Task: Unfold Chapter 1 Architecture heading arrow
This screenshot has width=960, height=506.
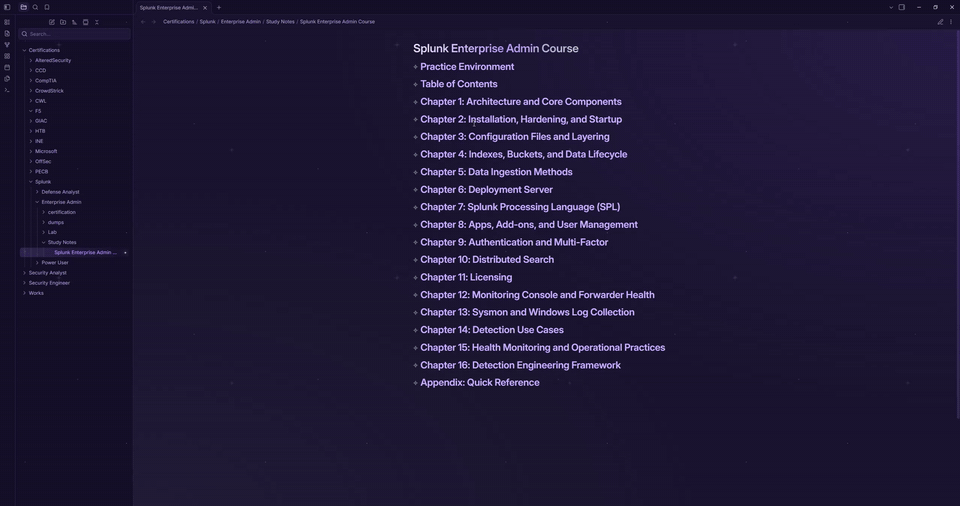Action: pyautogui.click(x=415, y=102)
